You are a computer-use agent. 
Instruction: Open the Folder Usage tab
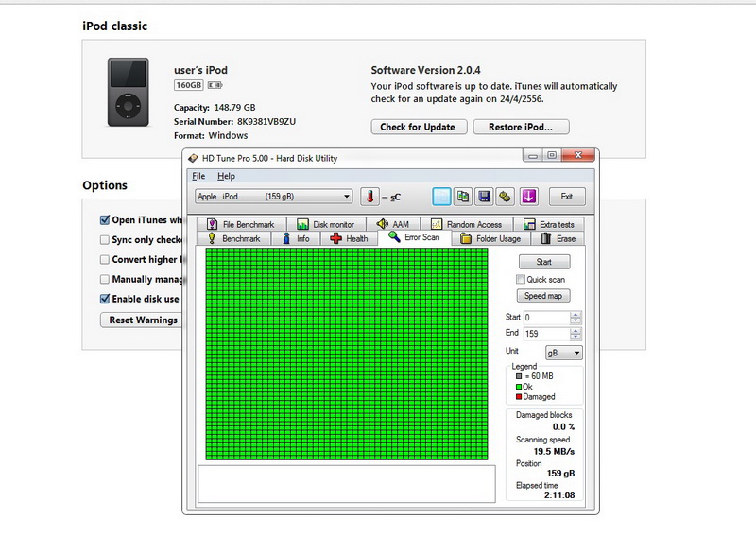tap(490, 238)
